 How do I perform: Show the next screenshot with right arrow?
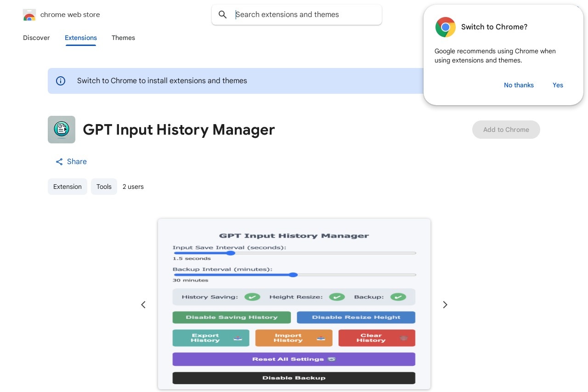pyautogui.click(x=445, y=305)
